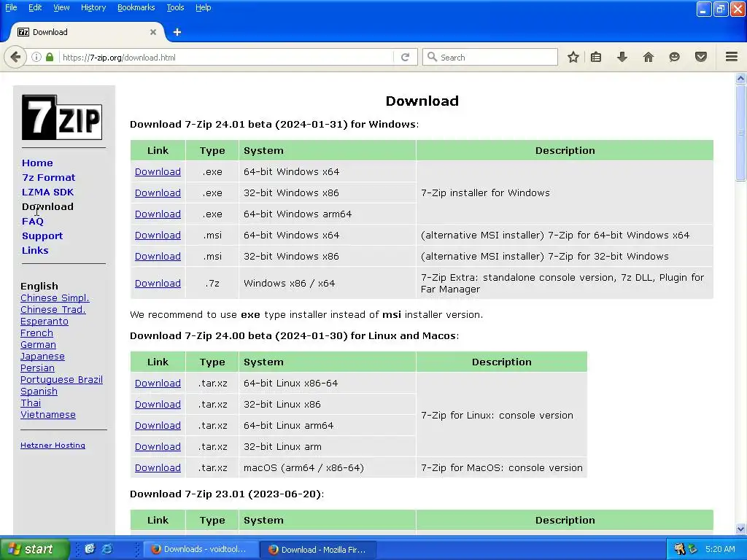Open the Tools menu

(175, 7)
